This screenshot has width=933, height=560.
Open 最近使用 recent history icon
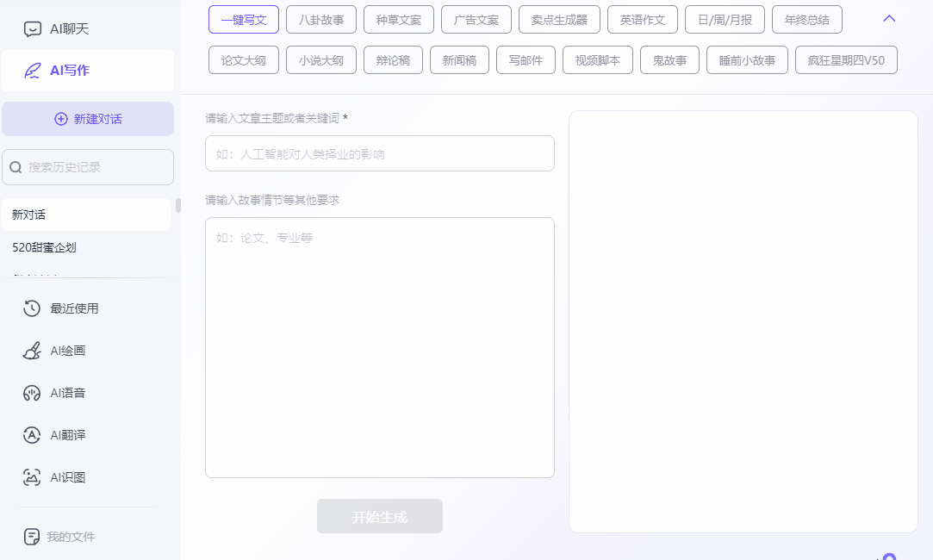tap(32, 308)
